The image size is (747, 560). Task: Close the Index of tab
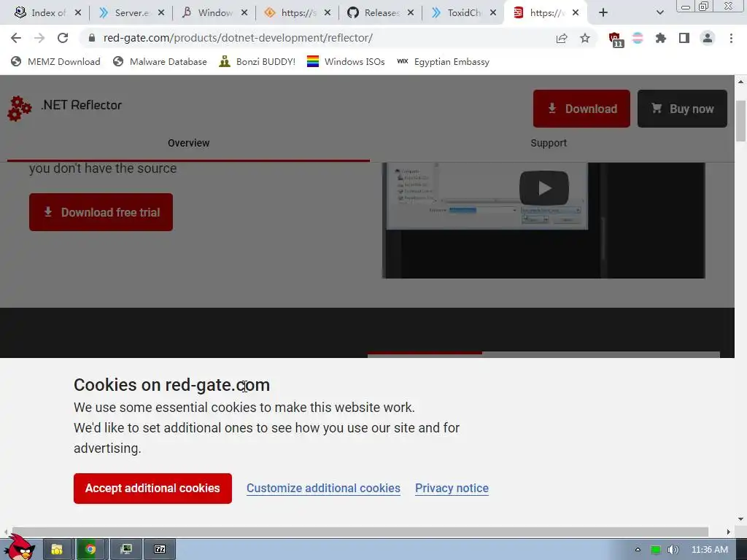point(78,13)
